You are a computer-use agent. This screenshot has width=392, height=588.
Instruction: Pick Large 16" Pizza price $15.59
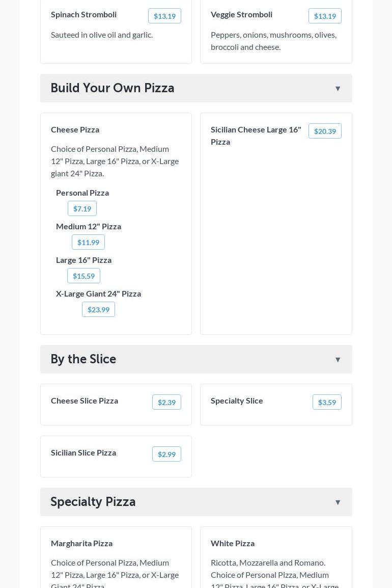click(83, 276)
